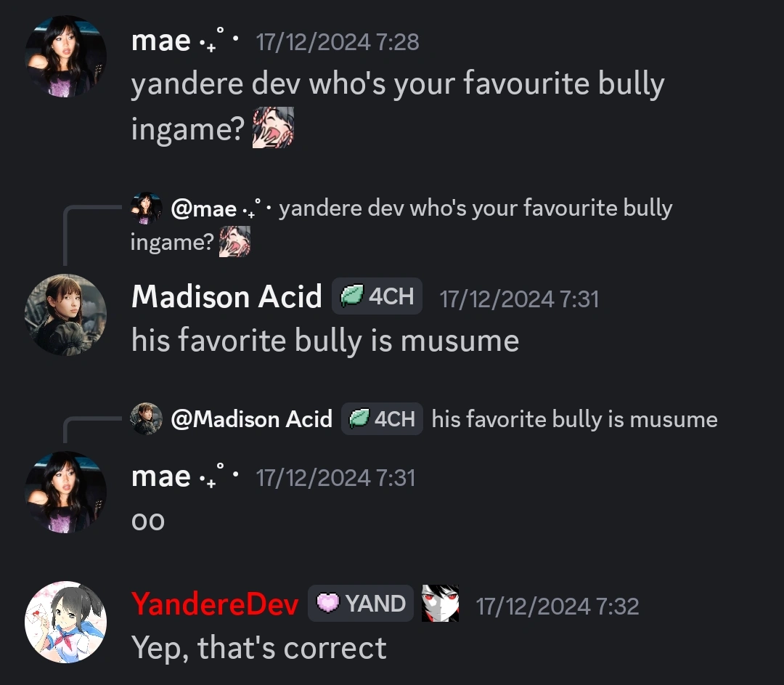Click small Madison Acid avatar in reply preview
The height and width of the screenshot is (685, 784).
point(146,419)
